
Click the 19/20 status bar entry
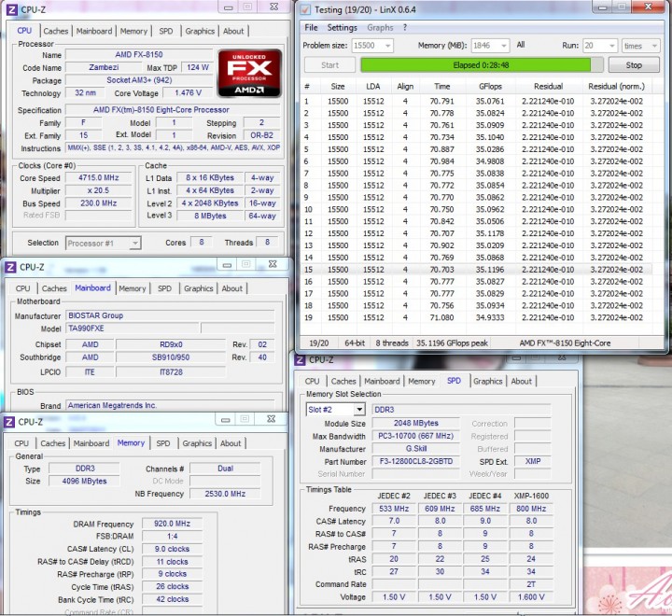pos(319,343)
